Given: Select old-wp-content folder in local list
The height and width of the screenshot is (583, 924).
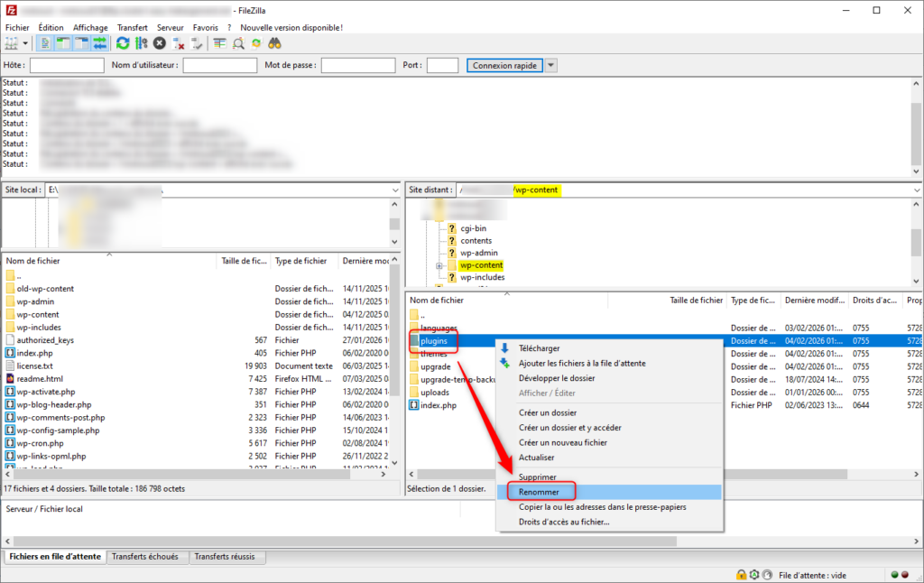Looking at the screenshot, I should (45, 288).
